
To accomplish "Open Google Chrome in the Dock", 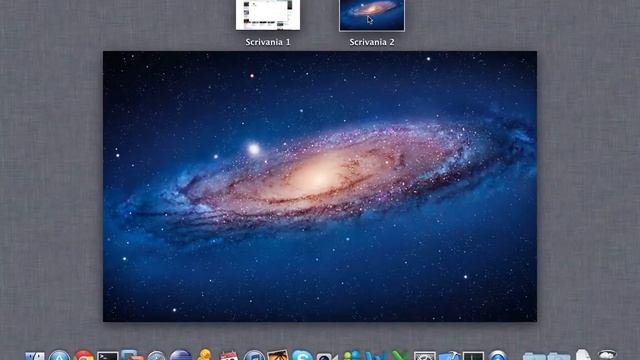I will click(x=84, y=356).
